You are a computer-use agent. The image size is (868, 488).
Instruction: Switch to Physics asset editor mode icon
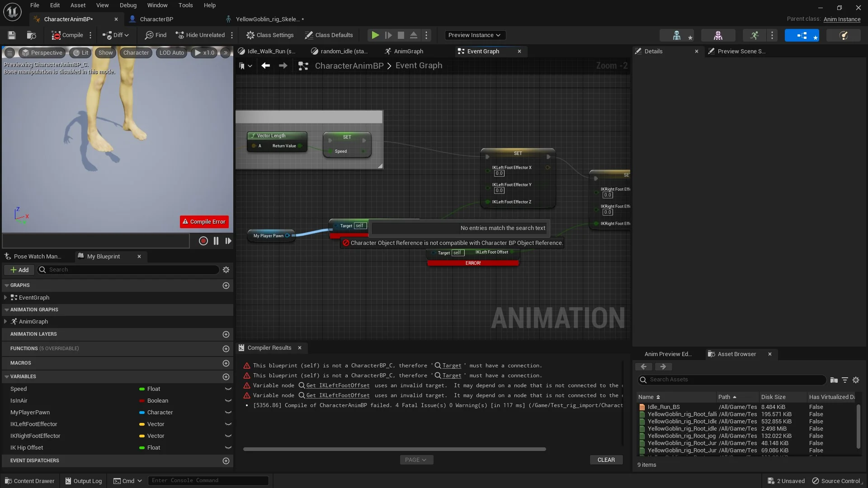[844, 35]
